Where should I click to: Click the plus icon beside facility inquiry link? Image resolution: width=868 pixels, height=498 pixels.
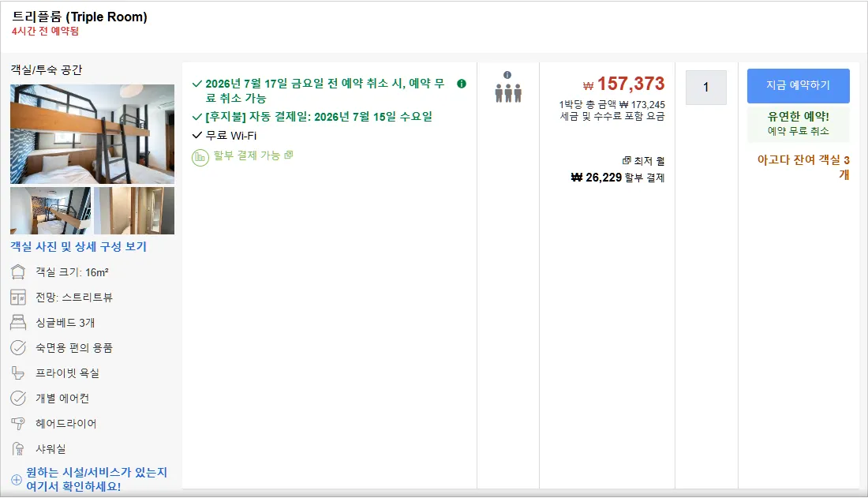(17, 480)
